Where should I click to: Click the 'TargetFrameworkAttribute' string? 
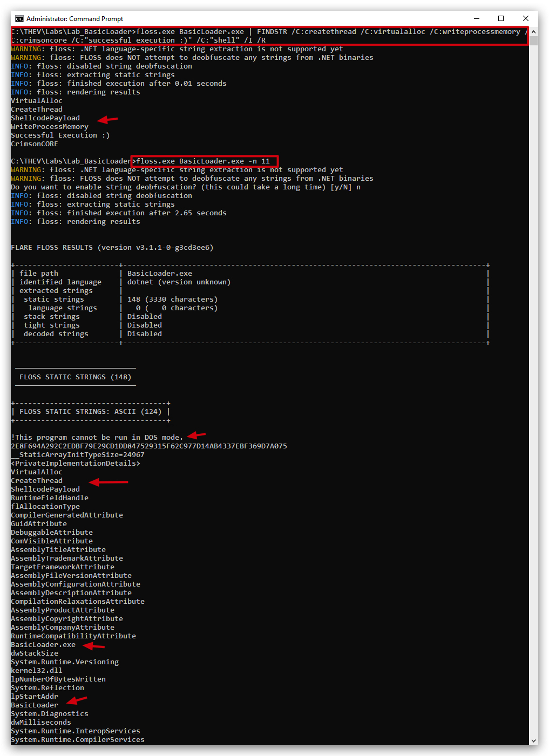coord(63,567)
